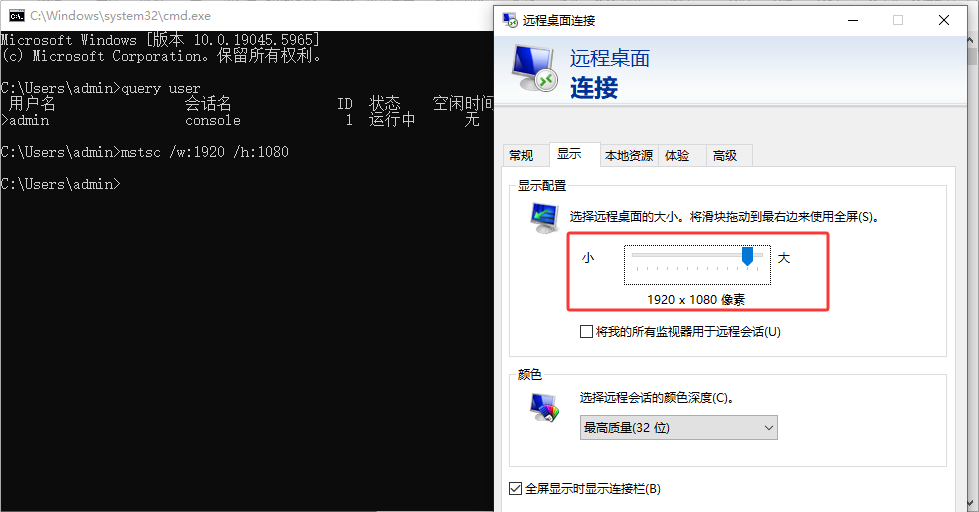
Task: Enable 将我的所有监视器用于远程会话 checkbox
Action: coord(586,332)
